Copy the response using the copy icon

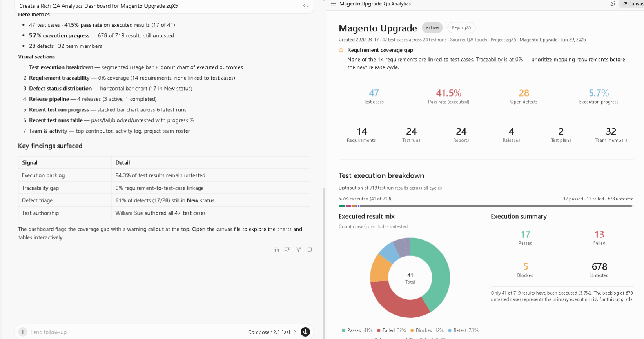pos(309,250)
